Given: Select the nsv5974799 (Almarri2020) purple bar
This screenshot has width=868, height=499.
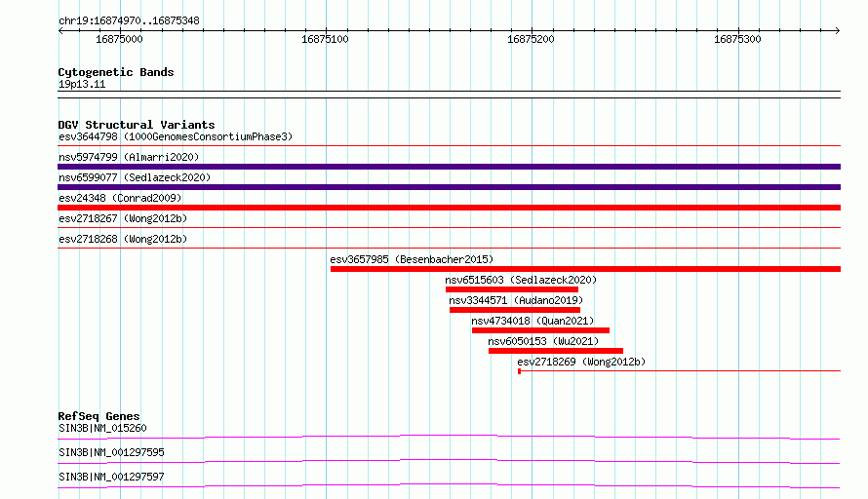Looking at the screenshot, I should (x=449, y=167).
